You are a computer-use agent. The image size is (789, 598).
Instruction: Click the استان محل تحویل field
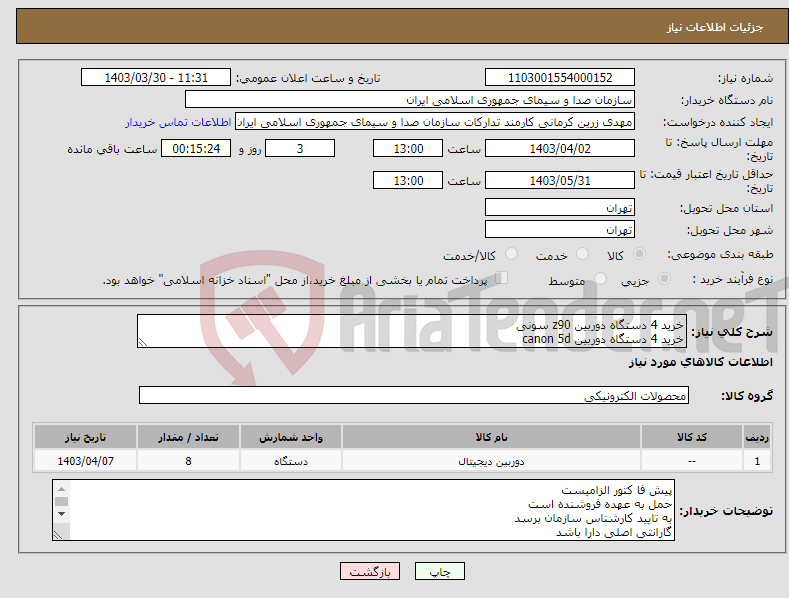click(x=560, y=207)
